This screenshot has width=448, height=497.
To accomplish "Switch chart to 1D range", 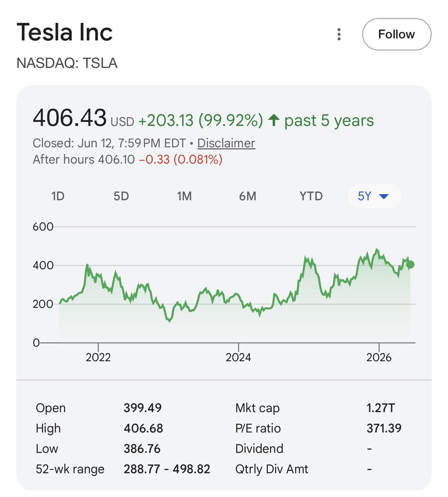I will pos(58,196).
